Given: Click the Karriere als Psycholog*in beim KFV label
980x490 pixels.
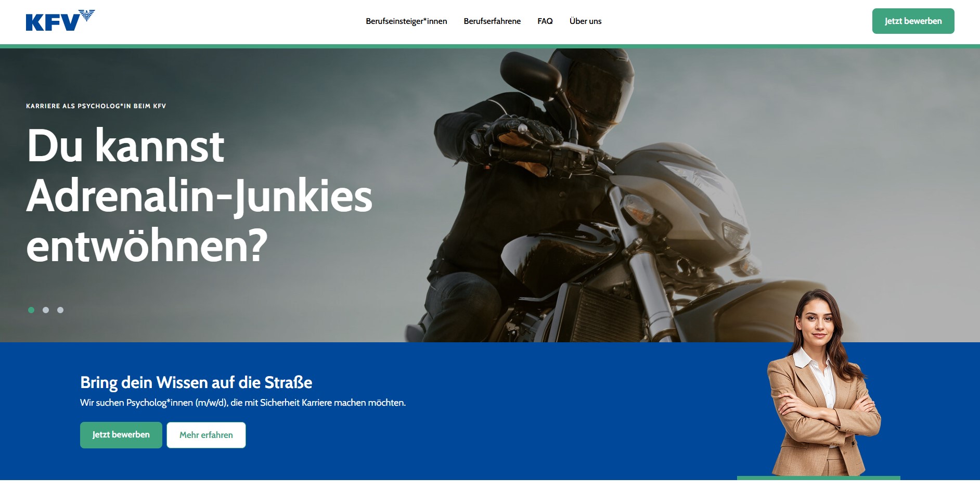Looking at the screenshot, I should (x=96, y=106).
